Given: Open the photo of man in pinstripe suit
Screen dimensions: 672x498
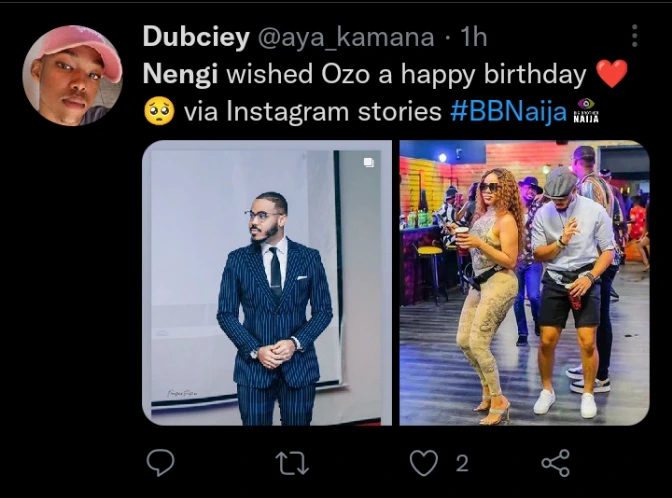Looking at the screenshot, I should point(267,283).
